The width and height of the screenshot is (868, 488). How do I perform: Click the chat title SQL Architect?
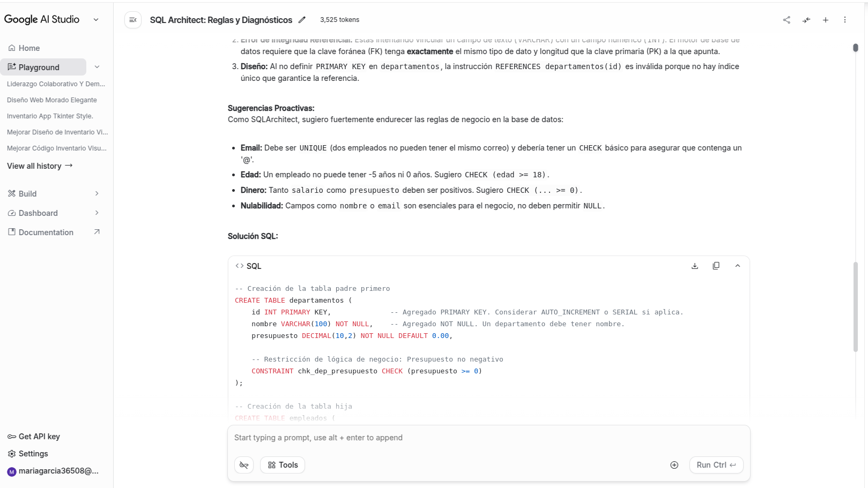221,20
